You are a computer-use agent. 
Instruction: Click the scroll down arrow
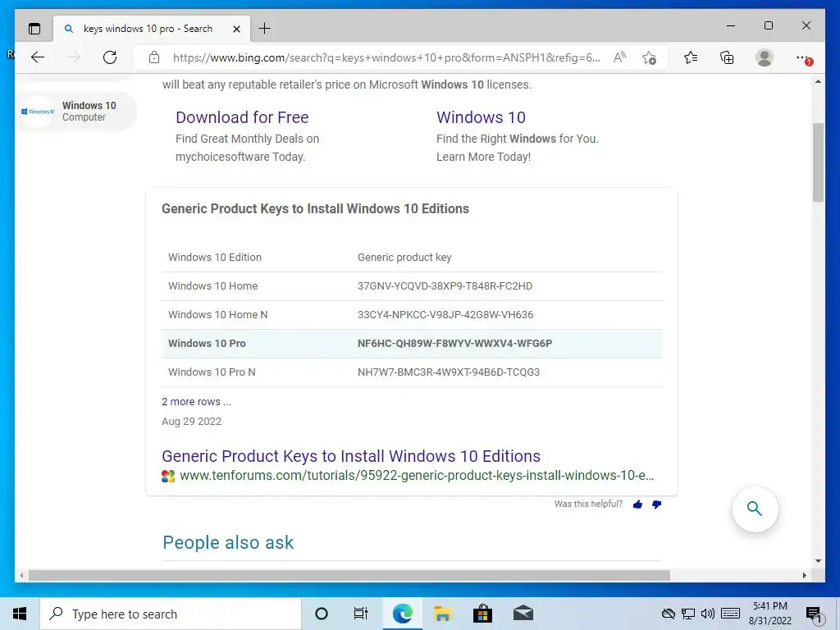(x=818, y=561)
